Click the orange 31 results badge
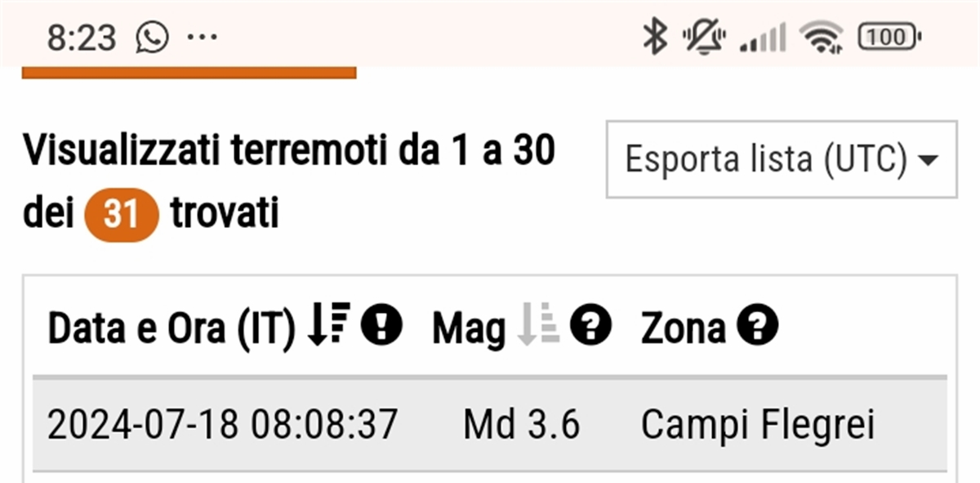Viewport: 980px width, 483px height. point(121,216)
